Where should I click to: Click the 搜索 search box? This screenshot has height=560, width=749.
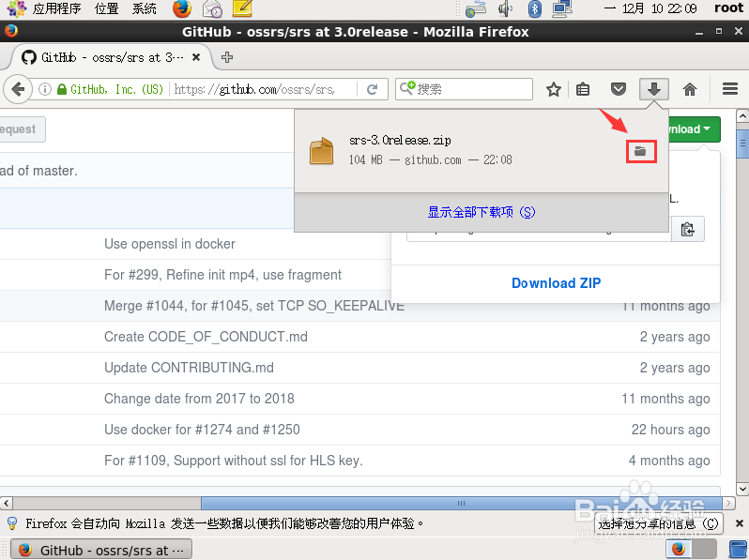point(464,89)
